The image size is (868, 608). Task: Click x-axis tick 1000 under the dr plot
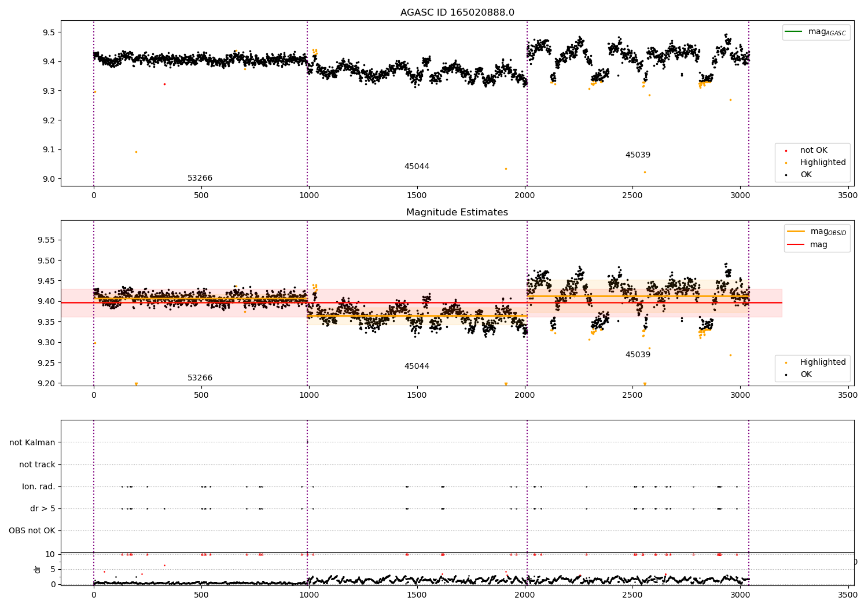(309, 594)
